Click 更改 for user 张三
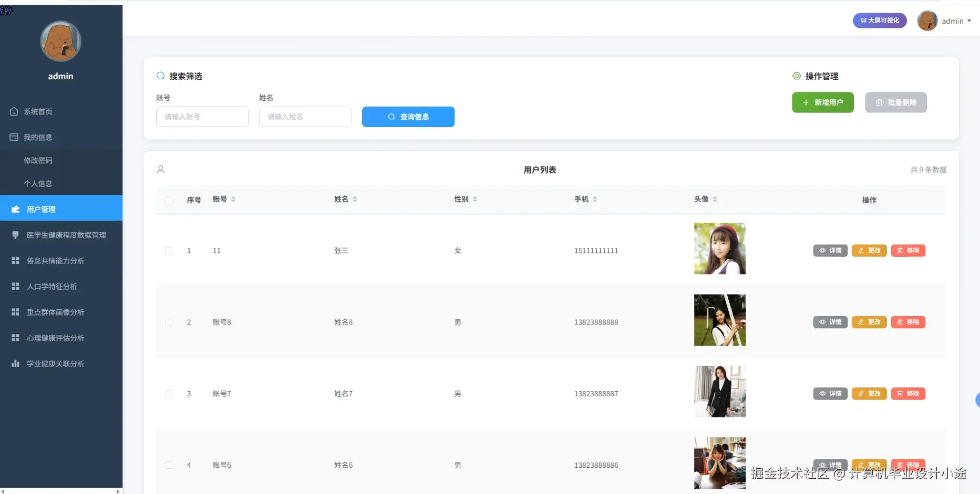This screenshot has width=980, height=494. click(x=869, y=250)
